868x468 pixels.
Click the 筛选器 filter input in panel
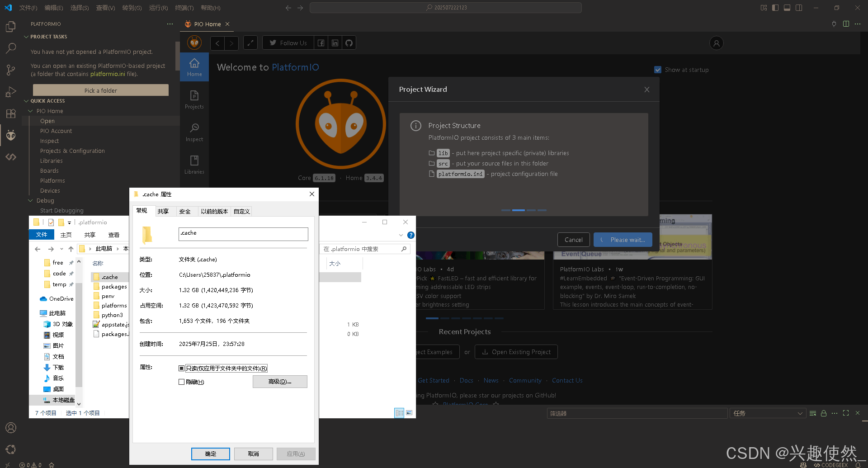[637, 413]
